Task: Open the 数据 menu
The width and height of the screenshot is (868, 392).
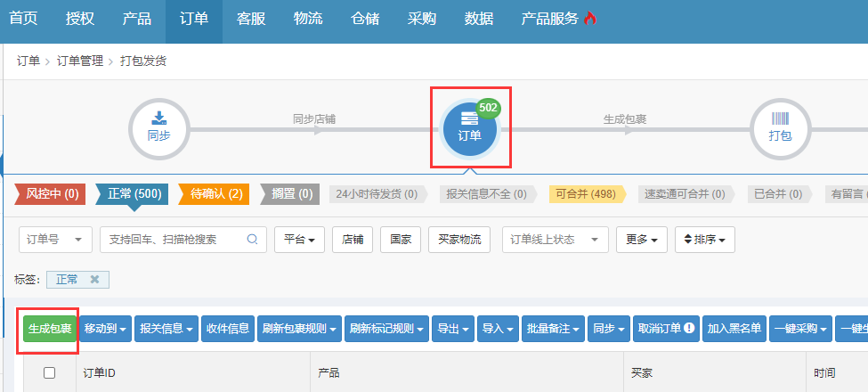Action: (479, 19)
